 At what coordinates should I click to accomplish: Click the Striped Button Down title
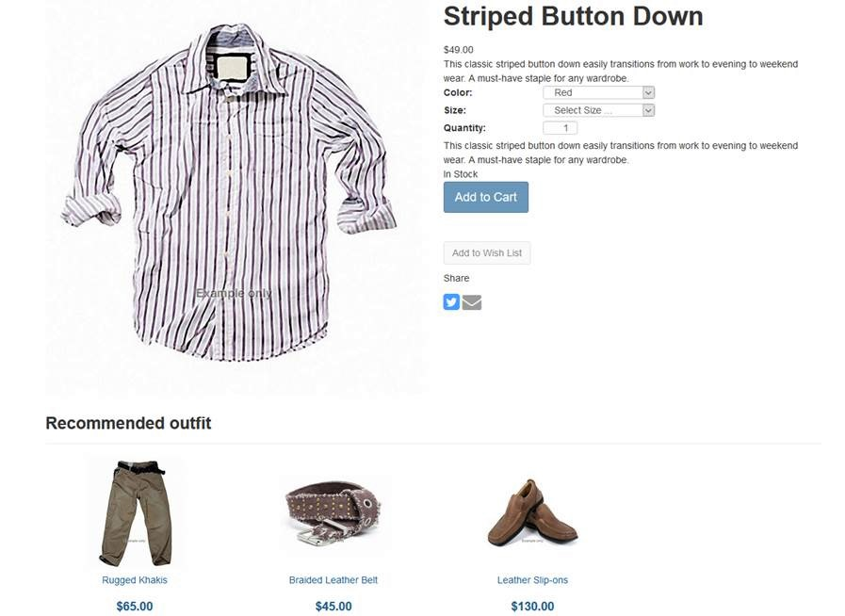[x=573, y=17]
